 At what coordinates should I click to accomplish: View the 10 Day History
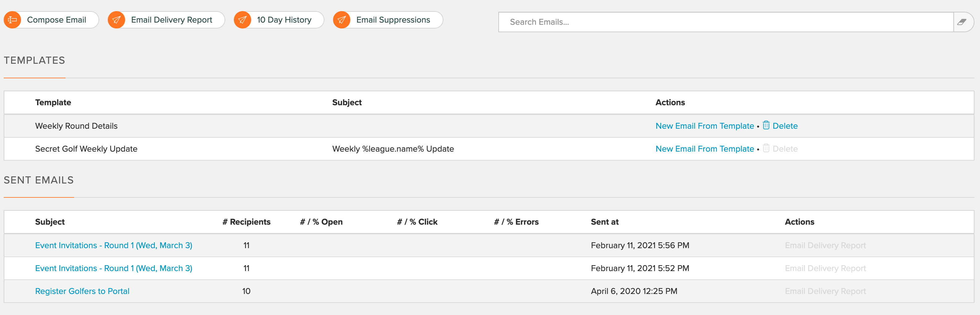[x=279, y=20]
